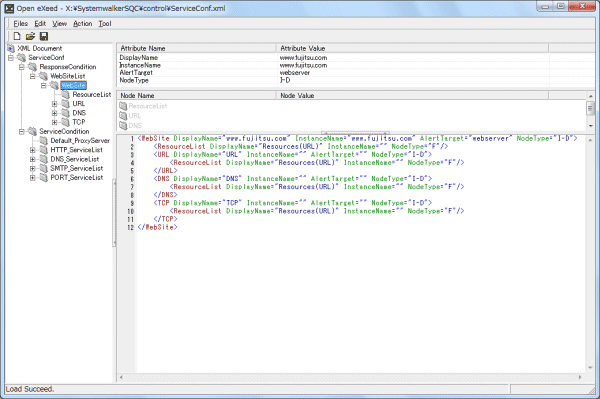Select the SMTP_ServiceList tree item
600x399 pixels.
[x=77, y=168]
